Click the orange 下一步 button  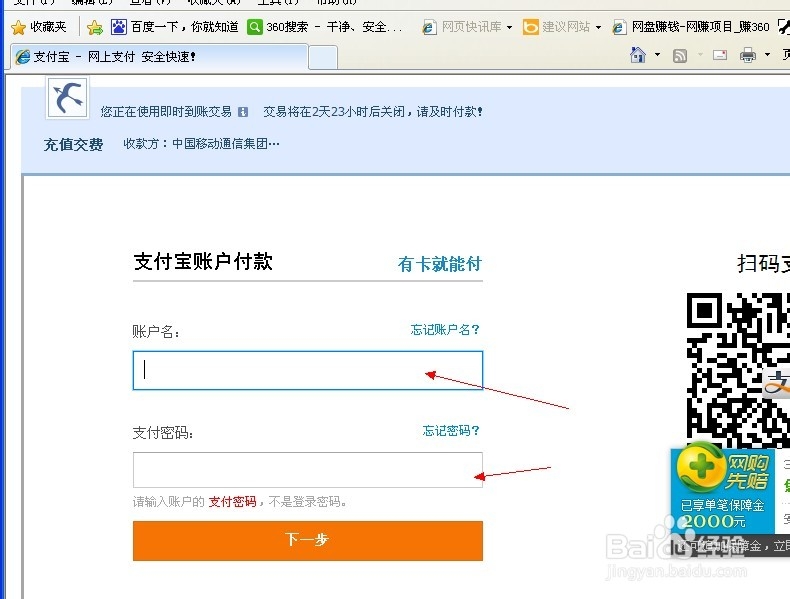click(x=308, y=541)
